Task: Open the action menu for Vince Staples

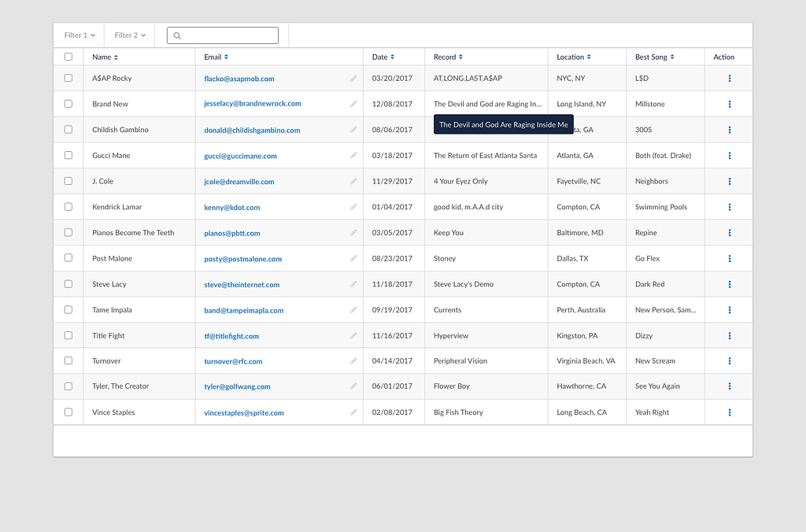Action: pos(730,412)
